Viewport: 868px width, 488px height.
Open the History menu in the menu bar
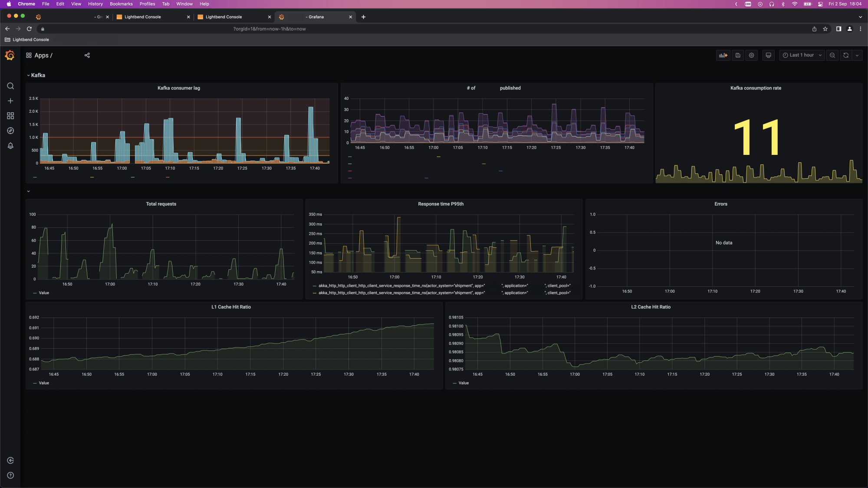95,4
